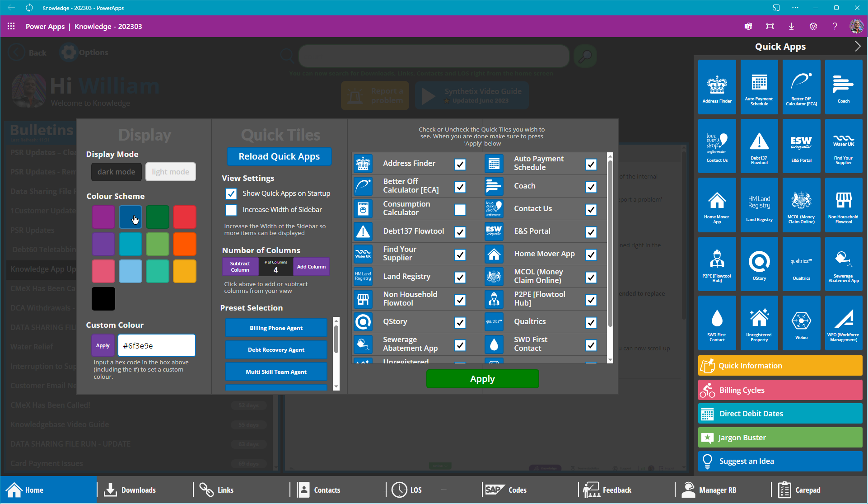Collapse Quick Apps panel with chevron arrow
This screenshot has height=504, width=868.
click(x=857, y=46)
